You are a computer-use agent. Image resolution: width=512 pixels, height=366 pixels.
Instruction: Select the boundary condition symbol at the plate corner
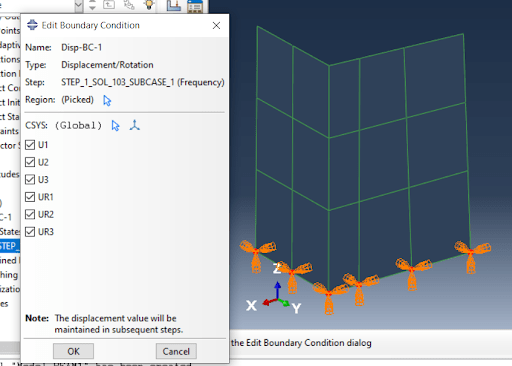[329, 298]
